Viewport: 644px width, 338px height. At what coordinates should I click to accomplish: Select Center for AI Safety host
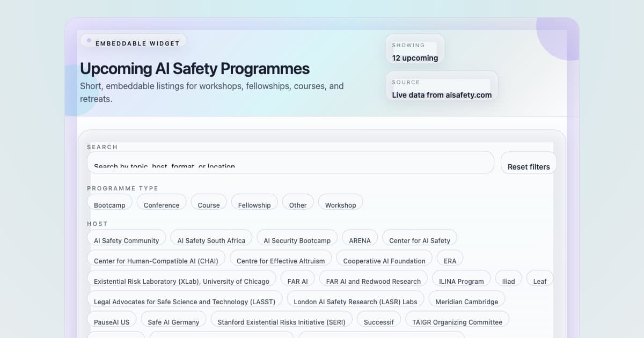coord(420,238)
